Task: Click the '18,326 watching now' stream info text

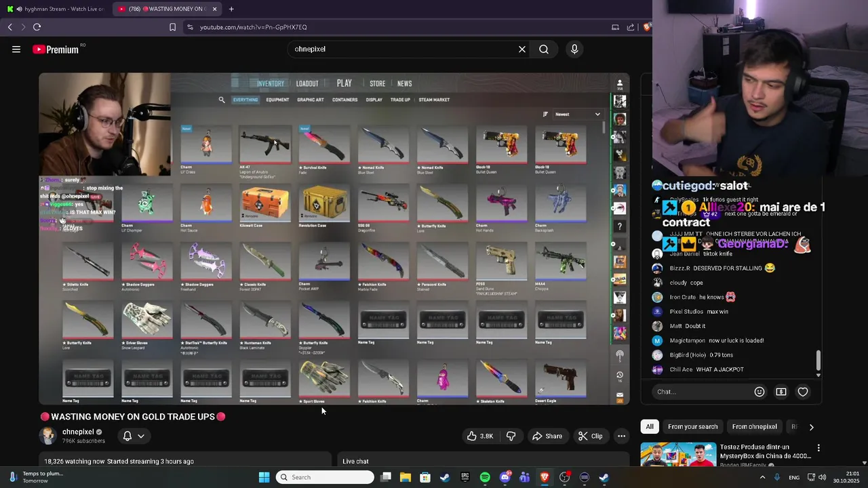Action: coord(74,462)
